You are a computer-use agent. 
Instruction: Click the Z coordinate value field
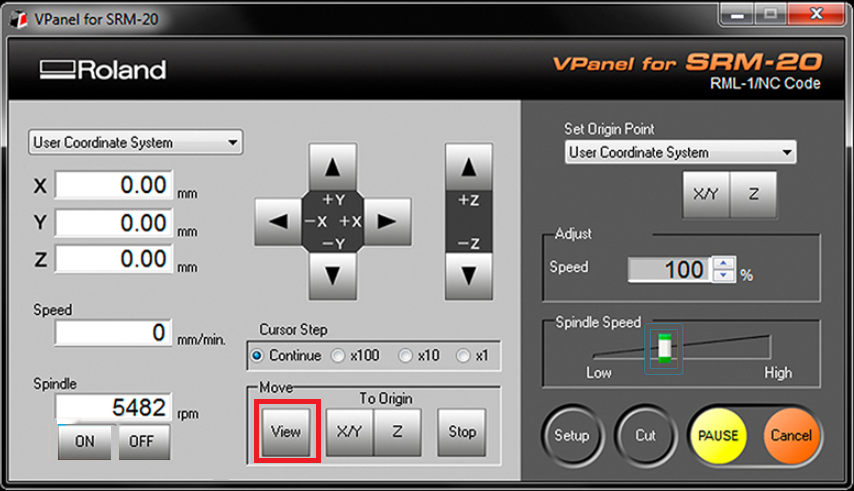coord(114,259)
